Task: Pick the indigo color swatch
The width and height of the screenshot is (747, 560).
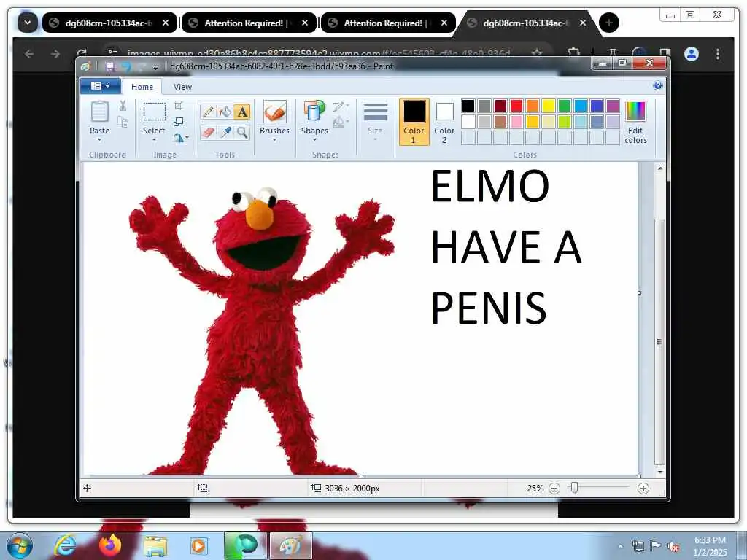Action: (597, 106)
